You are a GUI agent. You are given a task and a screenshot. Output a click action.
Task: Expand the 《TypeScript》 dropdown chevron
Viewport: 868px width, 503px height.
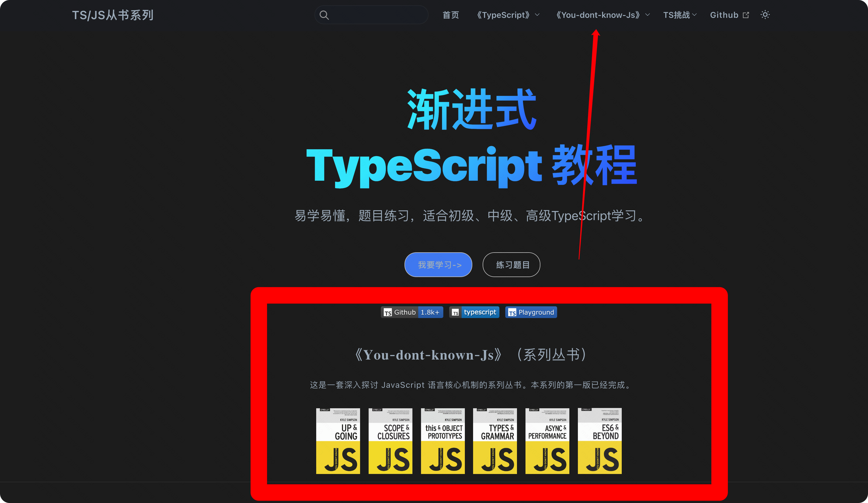(x=537, y=15)
